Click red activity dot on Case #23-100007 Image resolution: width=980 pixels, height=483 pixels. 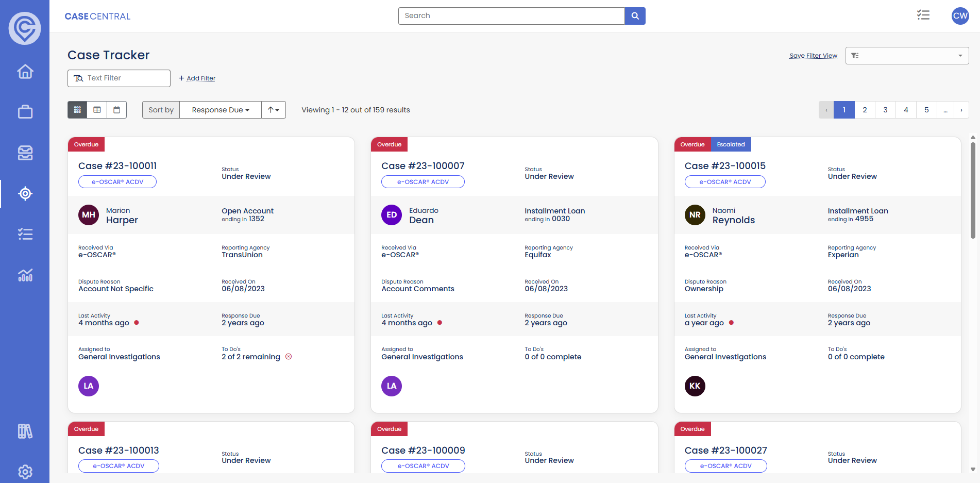pyautogui.click(x=440, y=323)
